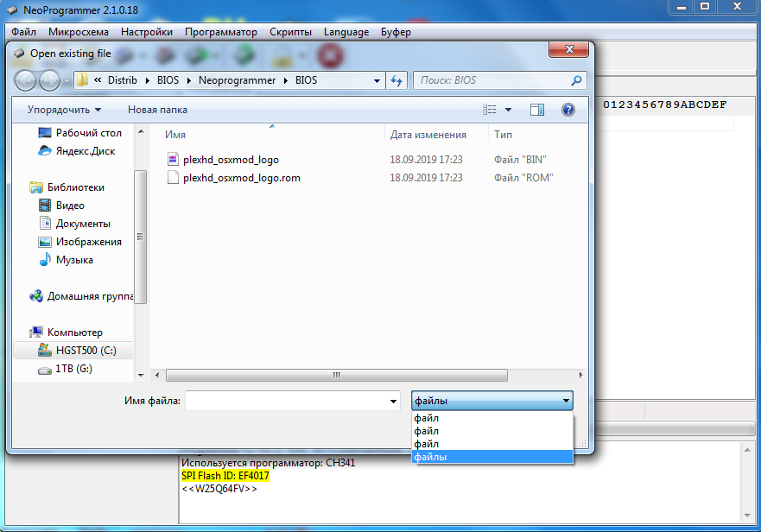Select Библиотеки in the navigation pane
761x532 pixels.
point(67,187)
